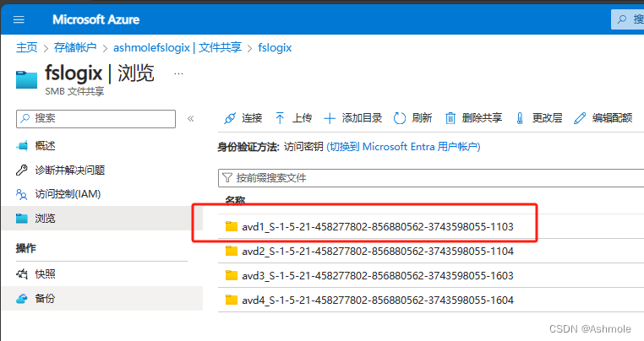Image resolution: width=644 pixels, height=341 pixels.
Task: Click 更改层 toolbar button
Action: (x=538, y=118)
